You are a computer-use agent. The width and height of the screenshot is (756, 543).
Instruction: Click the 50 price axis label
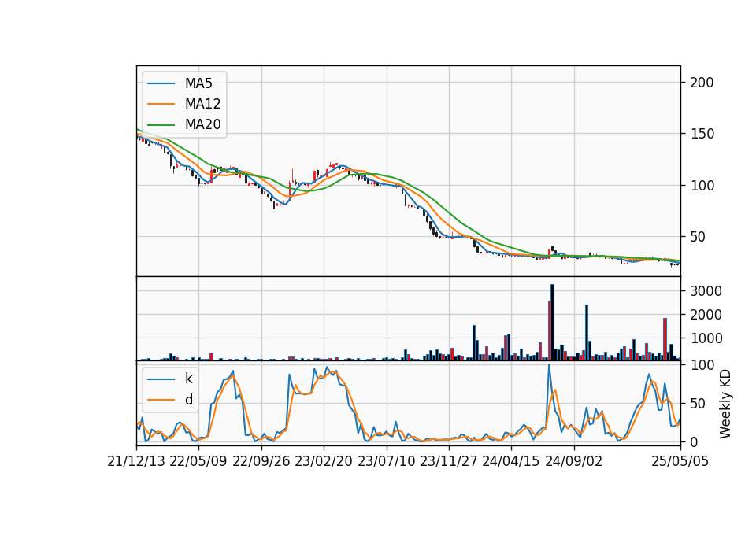coord(699,237)
